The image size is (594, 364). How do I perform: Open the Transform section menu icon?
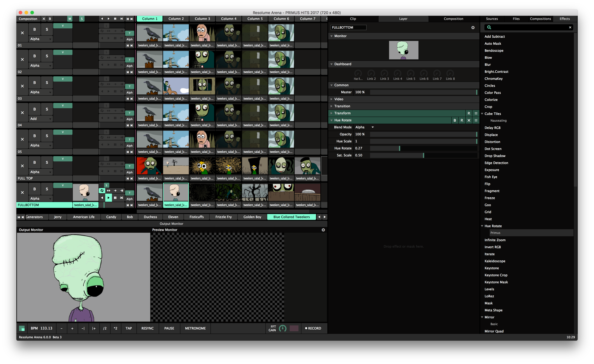tap(476, 113)
